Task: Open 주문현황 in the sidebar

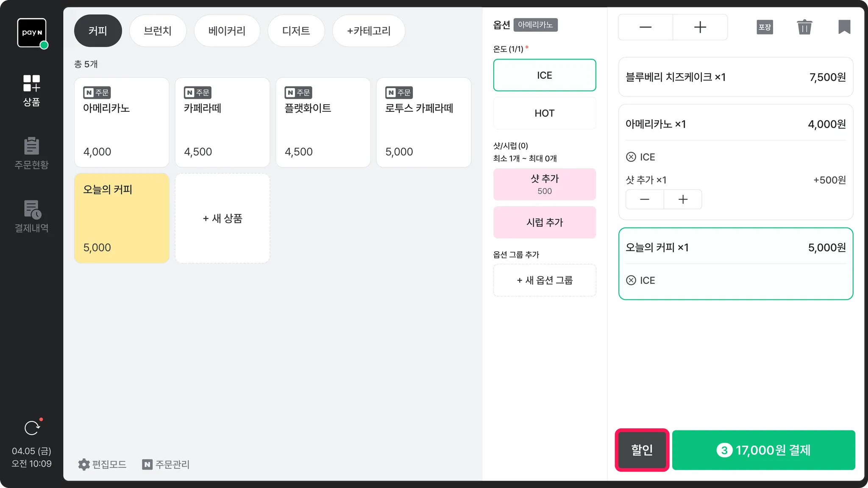Action: pos(31,153)
